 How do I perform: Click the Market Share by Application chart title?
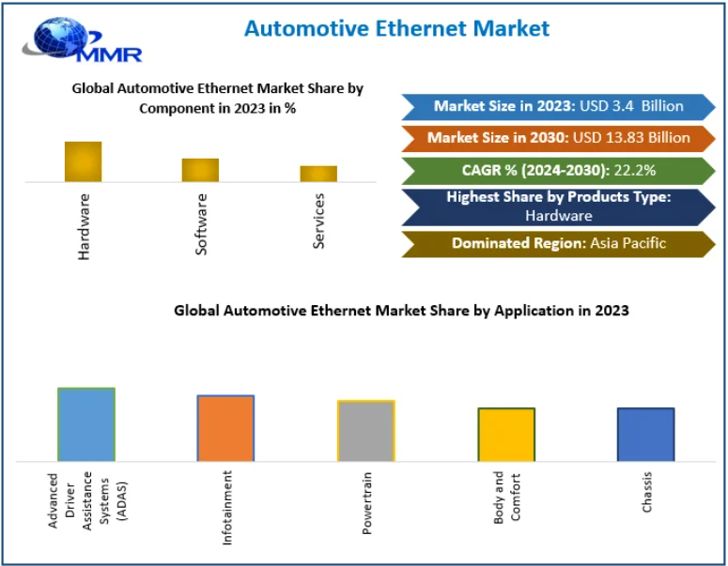pos(401,311)
